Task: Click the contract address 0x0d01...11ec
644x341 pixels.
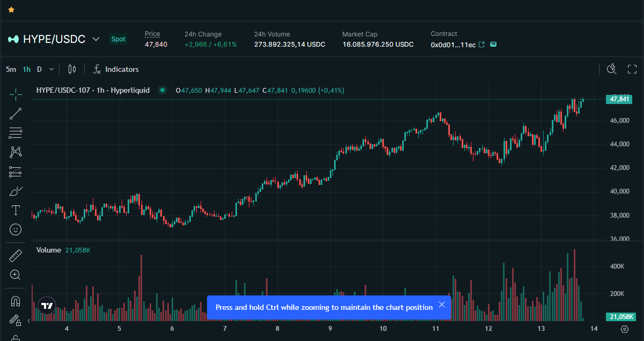Action: [453, 45]
